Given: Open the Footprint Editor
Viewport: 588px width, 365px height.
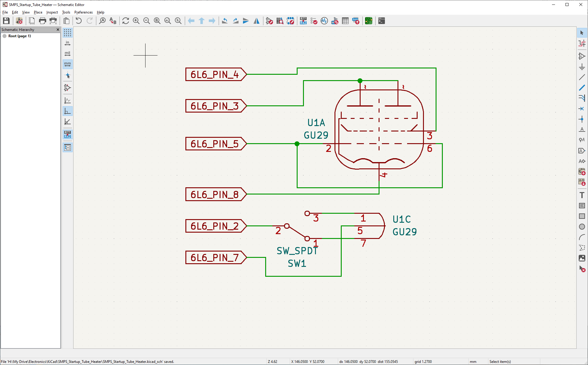Looking at the screenshot, I should tap(290, 21).
